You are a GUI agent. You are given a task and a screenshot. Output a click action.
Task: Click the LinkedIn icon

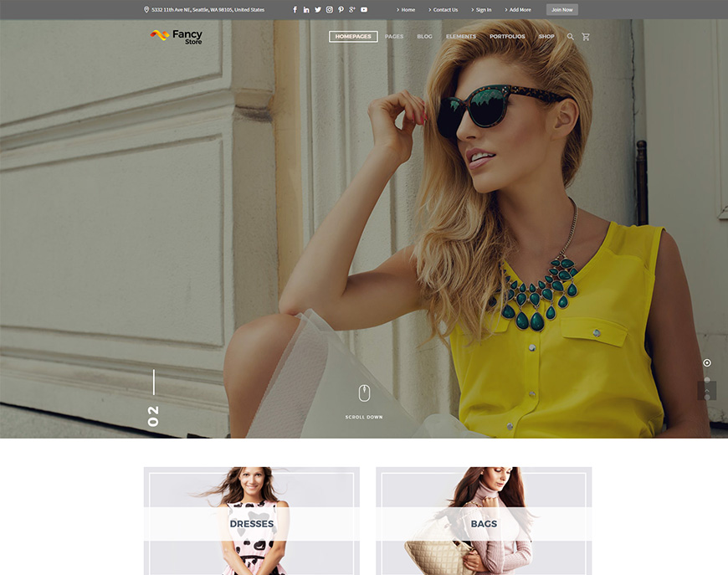pyautogui.click(x=305, y=8)
